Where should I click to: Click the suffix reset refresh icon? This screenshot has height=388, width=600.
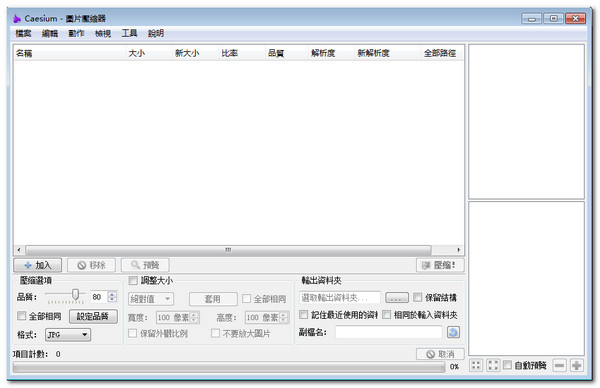click(x=453, y=332)
